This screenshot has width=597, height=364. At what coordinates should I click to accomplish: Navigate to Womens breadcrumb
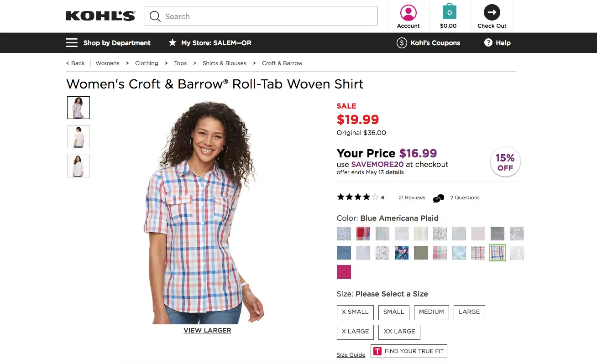pyautogui.click(x=107, y=63)
